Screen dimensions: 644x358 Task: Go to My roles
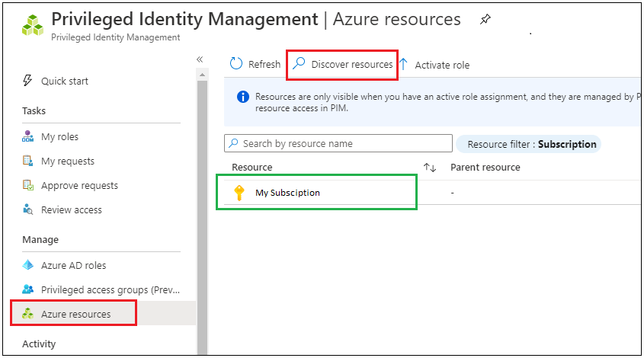pyautogui.click(x=59, y=136)
